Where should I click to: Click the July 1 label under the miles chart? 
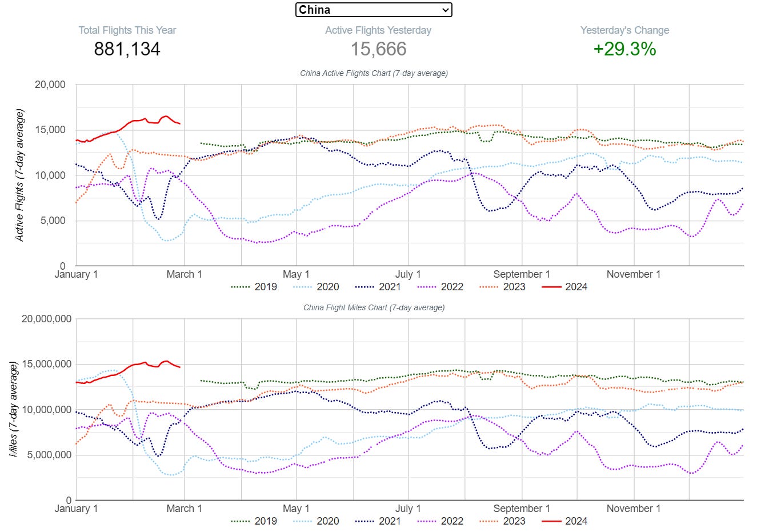coord(408,509)
